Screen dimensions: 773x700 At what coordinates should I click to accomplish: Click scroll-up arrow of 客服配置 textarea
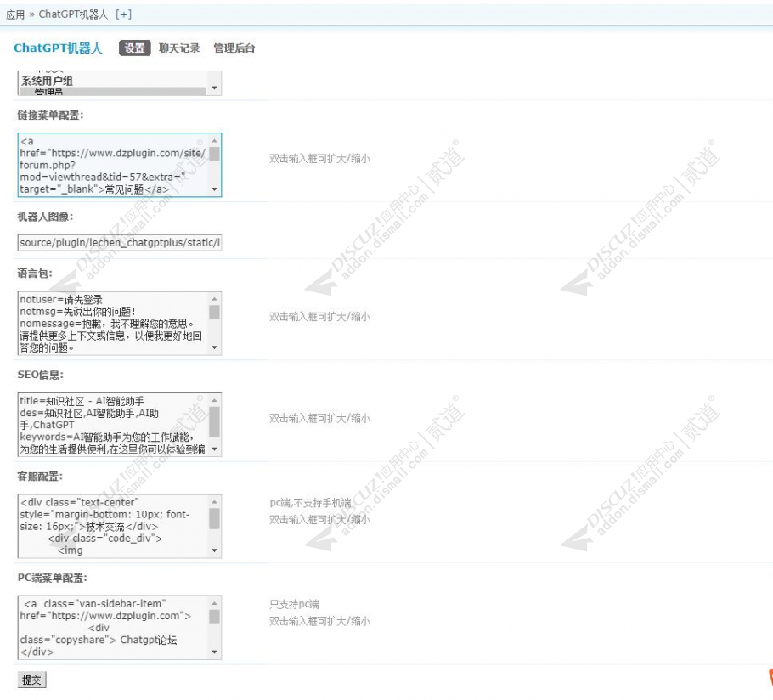(214, 502)
